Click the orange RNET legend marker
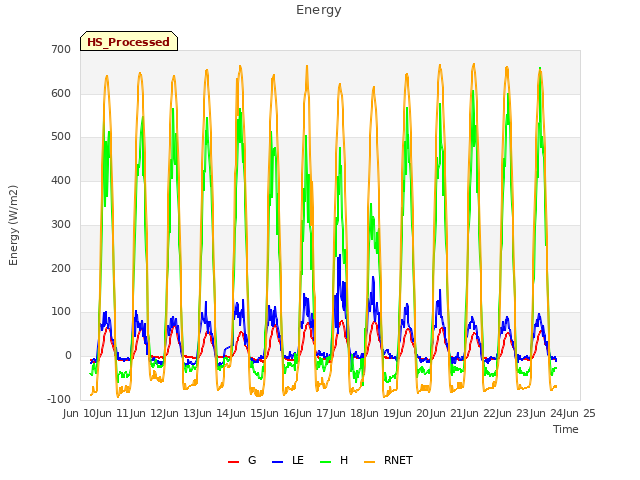This screenshot has width=640, height=480. (369, 462)
